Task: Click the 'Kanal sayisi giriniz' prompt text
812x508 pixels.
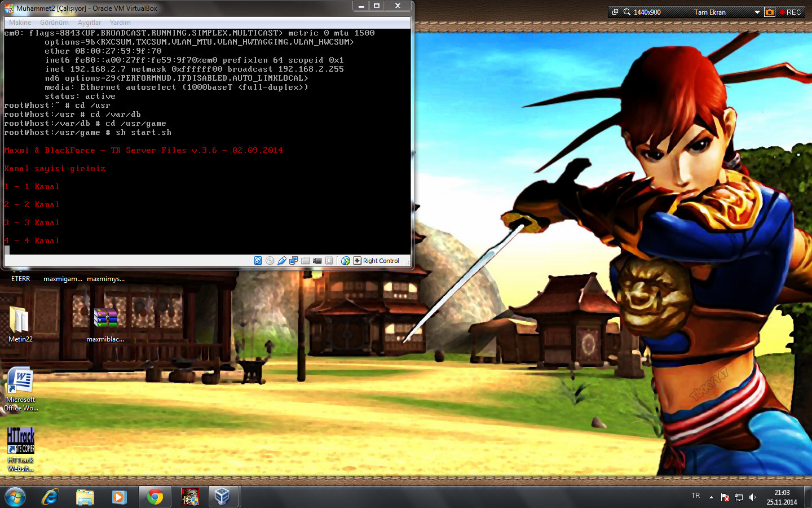Action: click(55, 169)
